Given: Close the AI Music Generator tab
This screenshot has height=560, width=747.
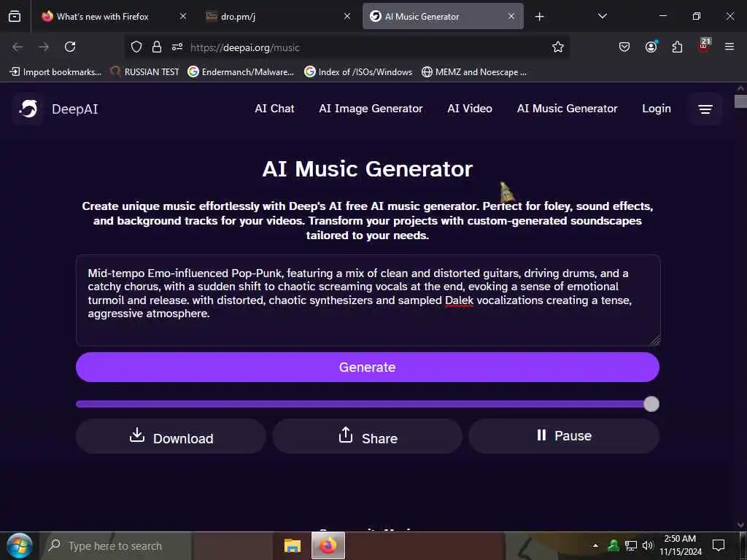Looking at the screenshot, I should (x=511, y=16).
